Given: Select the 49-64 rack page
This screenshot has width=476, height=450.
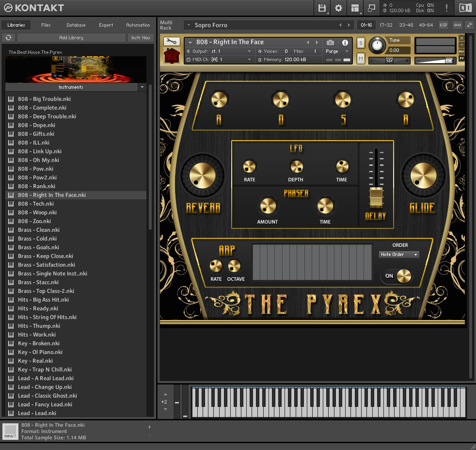Looking at the screenshot, I should click(426, 25).
